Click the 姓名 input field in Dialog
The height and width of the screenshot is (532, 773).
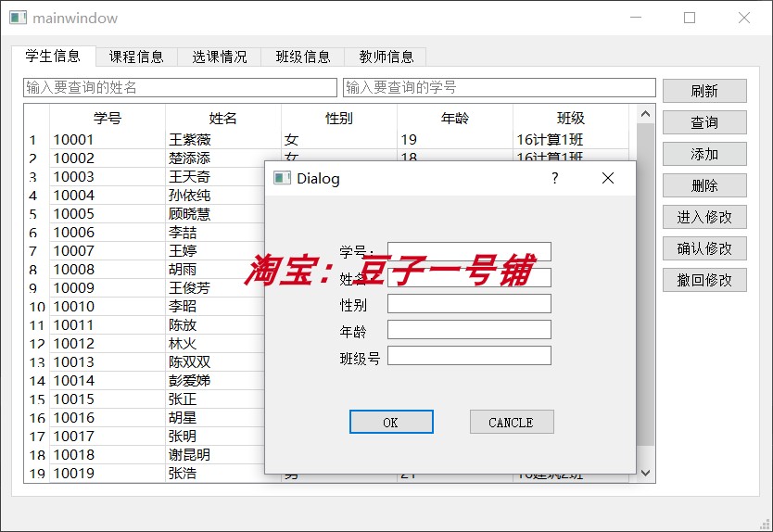(x=469, y=278)
